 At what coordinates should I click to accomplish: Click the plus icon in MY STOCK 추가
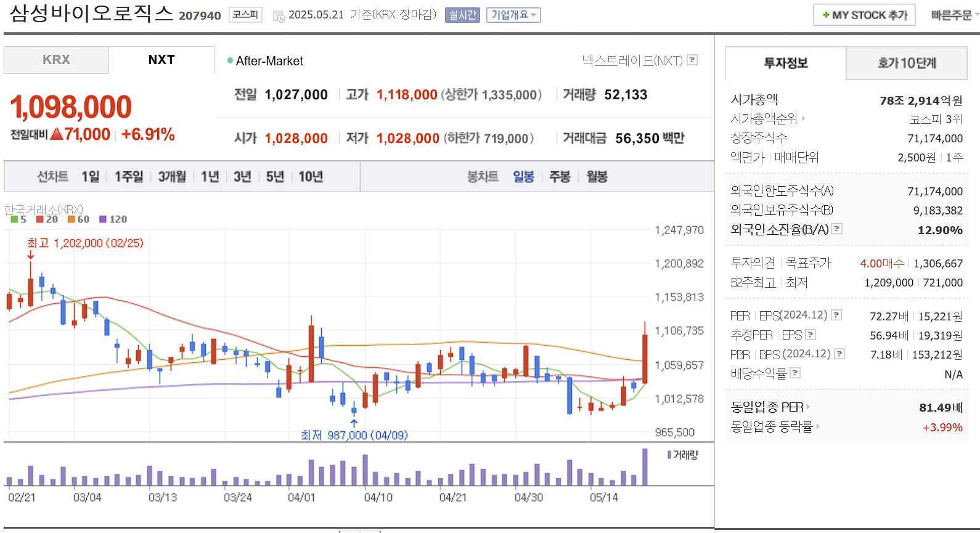point(825,15)
